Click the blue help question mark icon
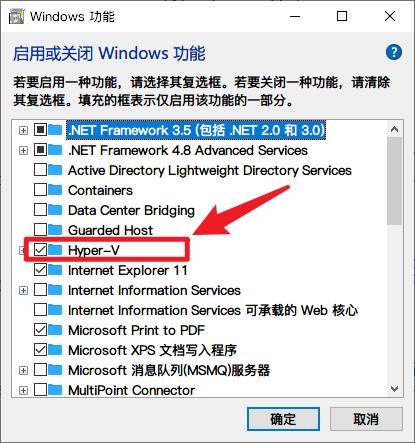Screen dimensions: 415x443 [394, 52]
